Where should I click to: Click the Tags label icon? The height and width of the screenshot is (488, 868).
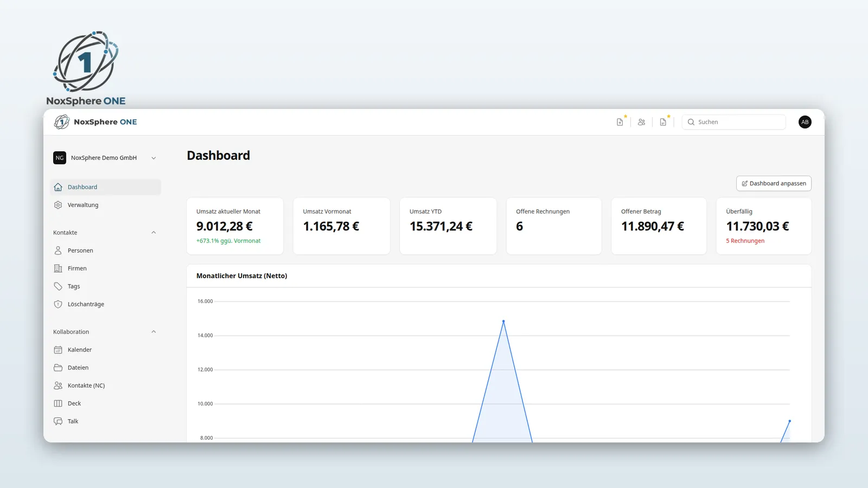point(58,286)
